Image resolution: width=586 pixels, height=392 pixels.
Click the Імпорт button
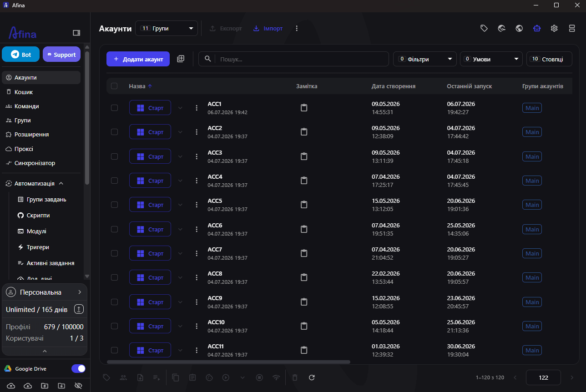click(x=268, y=28)
